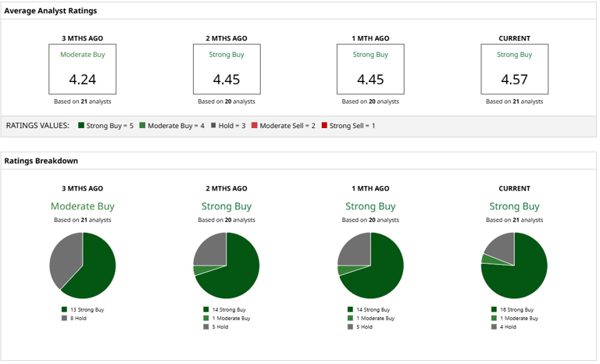Click the 2 months ago pie chart
600x364 pixels.
point(227,266)
